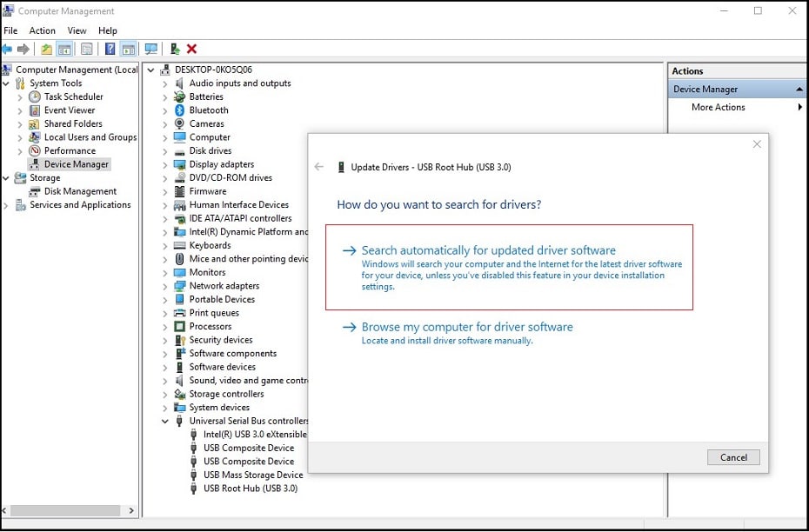
Task: Choose Browse my computer for driver software
Action: coord(467,327)
